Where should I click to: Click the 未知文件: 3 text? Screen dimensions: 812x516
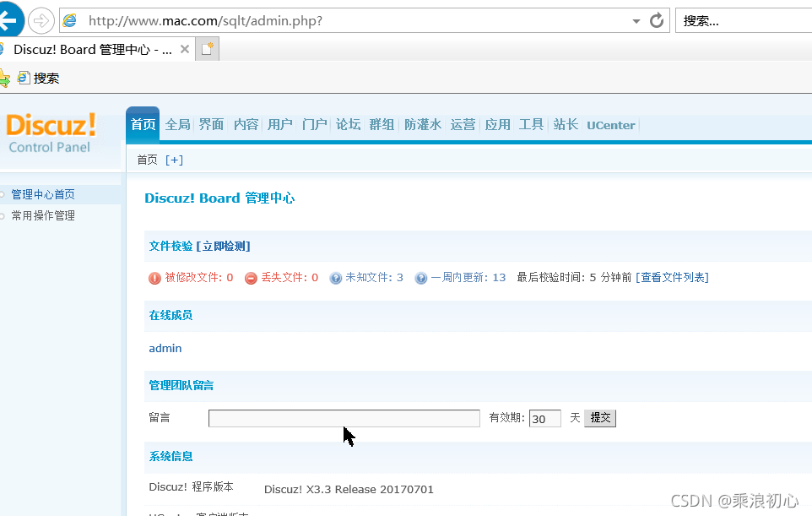pyautogui.click(x=375, y=277)
